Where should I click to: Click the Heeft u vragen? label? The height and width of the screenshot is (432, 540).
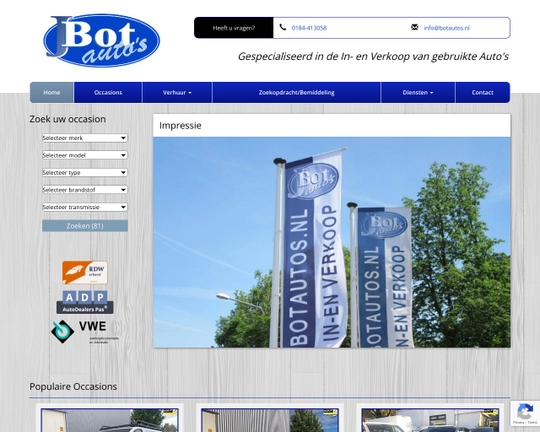(234, 28)
